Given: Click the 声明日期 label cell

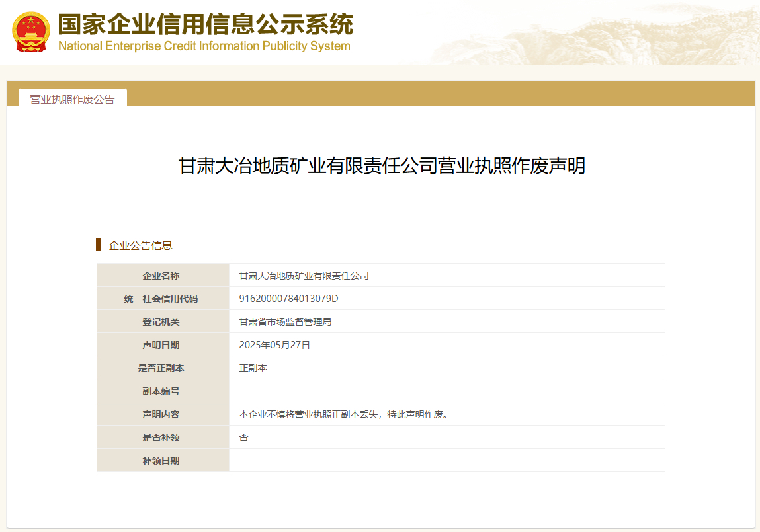Looking at the screenshot, I should [x=163, y=345].
